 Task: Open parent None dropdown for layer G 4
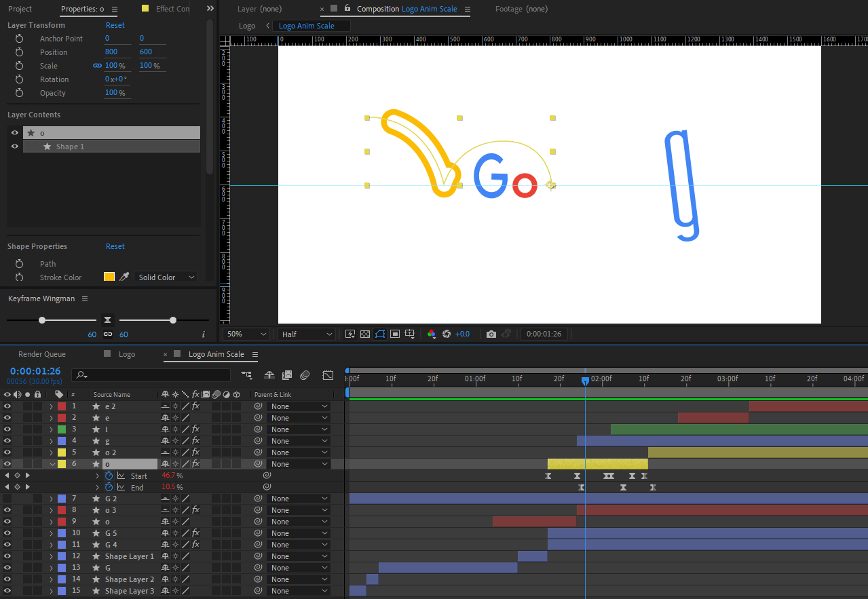pos(299,545)
